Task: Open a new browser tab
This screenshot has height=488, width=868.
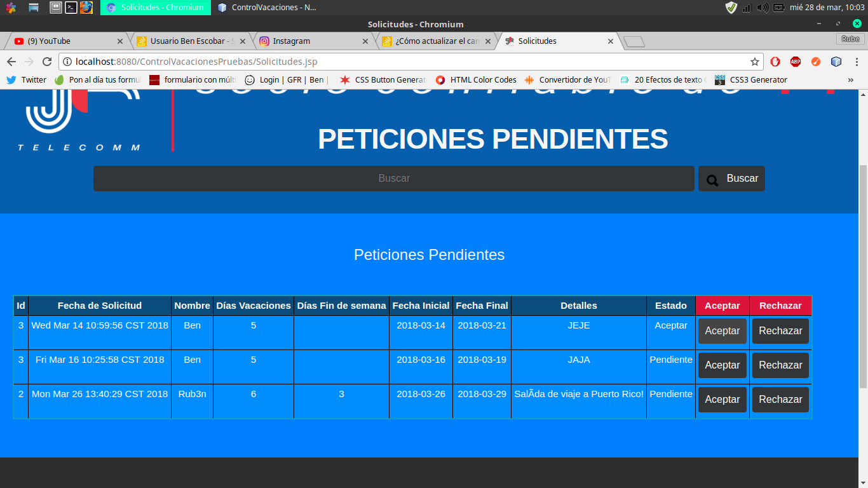Action: point(634,42)
